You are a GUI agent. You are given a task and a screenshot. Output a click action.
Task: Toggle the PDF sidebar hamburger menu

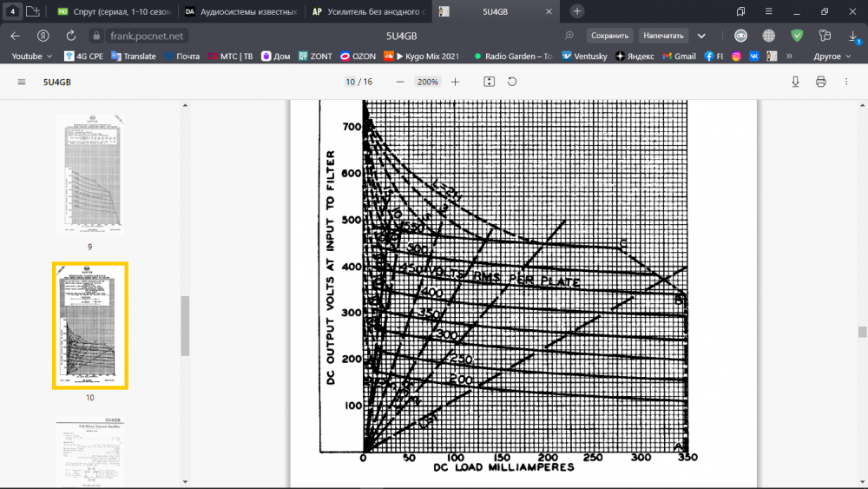click(22, 82)
